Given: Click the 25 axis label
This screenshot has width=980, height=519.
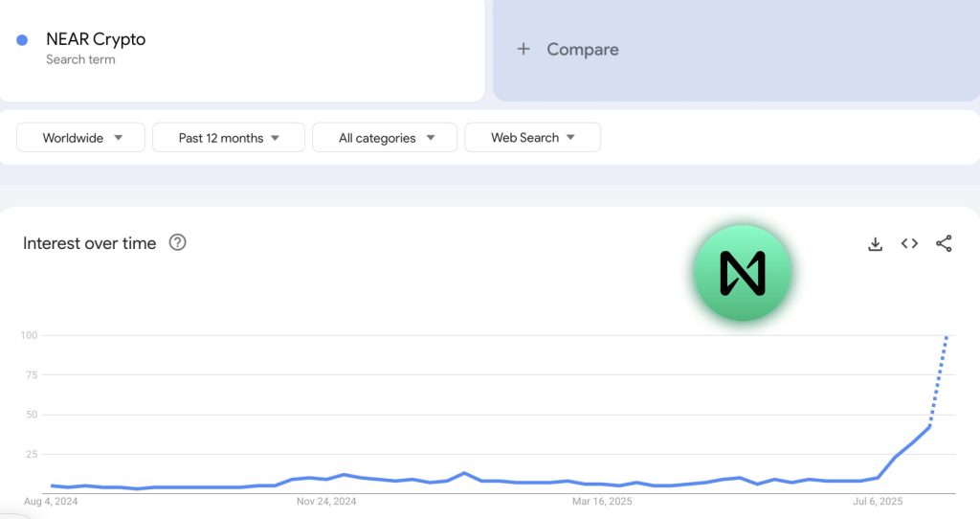Looking at the screenshot, I should (32, 454).
